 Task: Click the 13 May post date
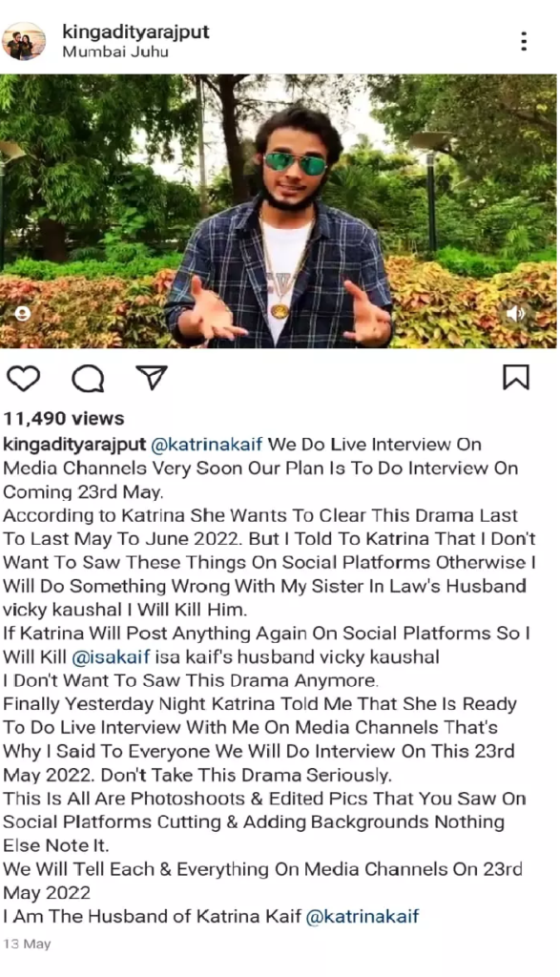coord(27,945)
